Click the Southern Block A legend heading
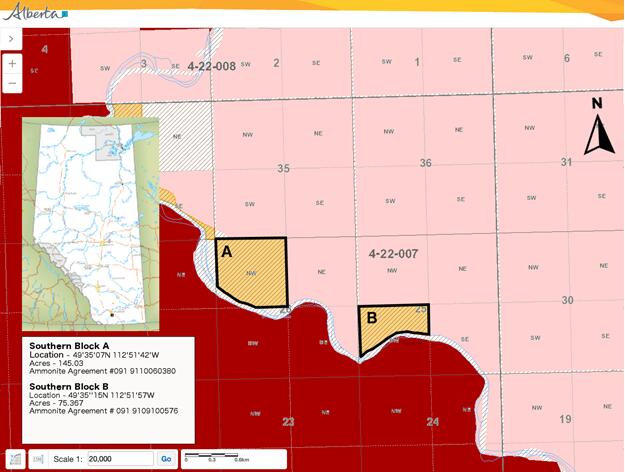The image size is (625, 472). (x=69, y=345)
